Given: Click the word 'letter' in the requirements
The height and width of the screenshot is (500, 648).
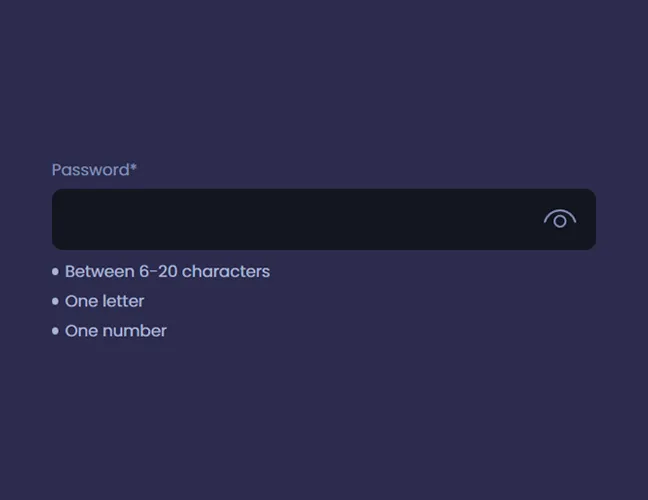Looking at the screenshot, I should (122, 301).
